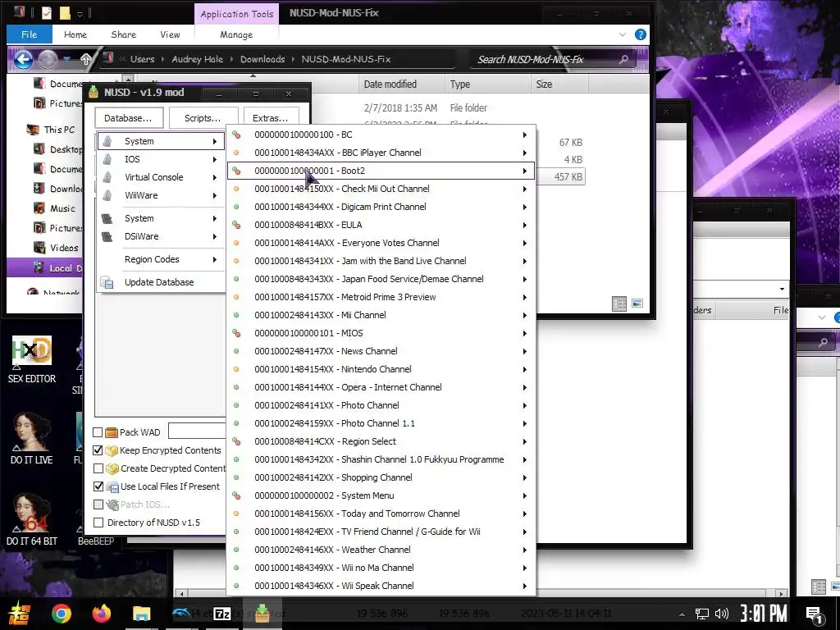The image size is (840, 630).
Task: Select Photo Channel 1.1 entry
Action: [381, 423]
